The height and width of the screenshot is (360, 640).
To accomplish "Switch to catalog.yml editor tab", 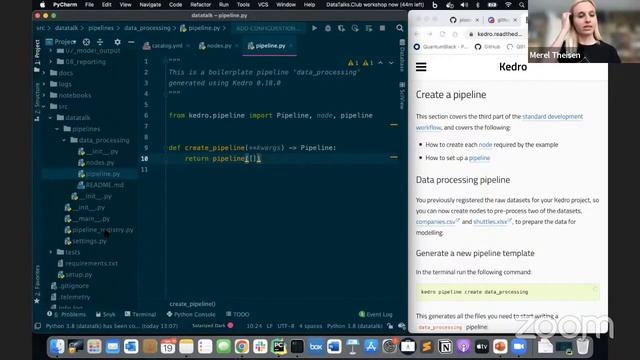I will click(x=167, y=46).
